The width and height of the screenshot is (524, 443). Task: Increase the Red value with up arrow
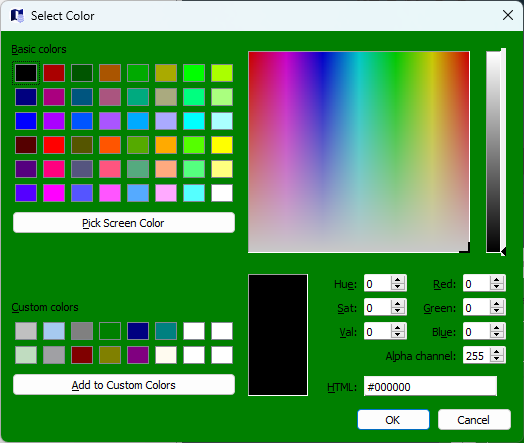(x=497, y=280)
